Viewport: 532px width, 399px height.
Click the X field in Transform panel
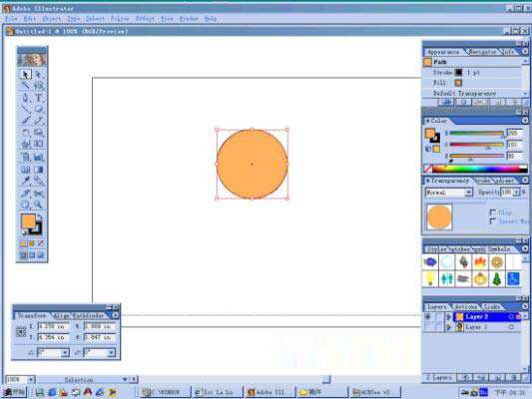tap(53, 326)
